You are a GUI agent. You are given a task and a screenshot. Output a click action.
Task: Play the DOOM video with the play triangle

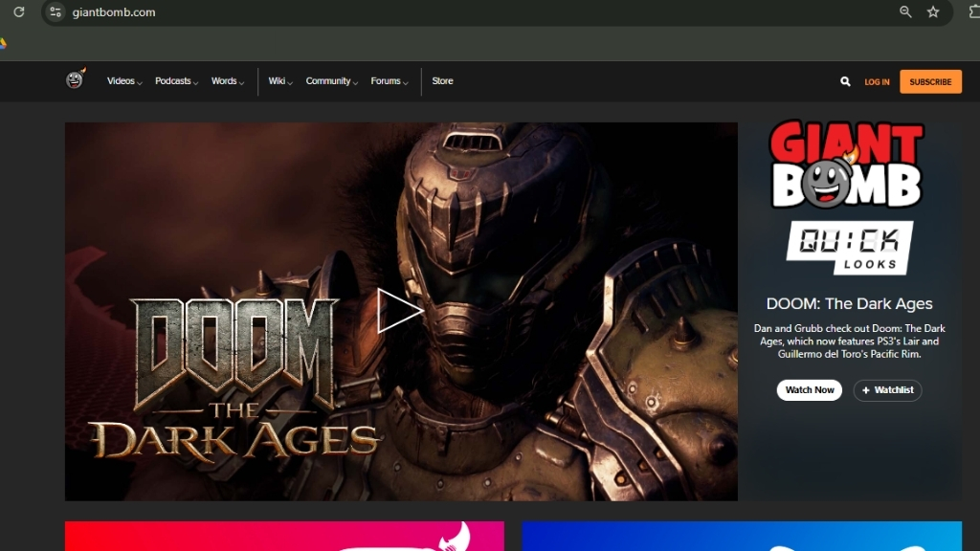400,311
